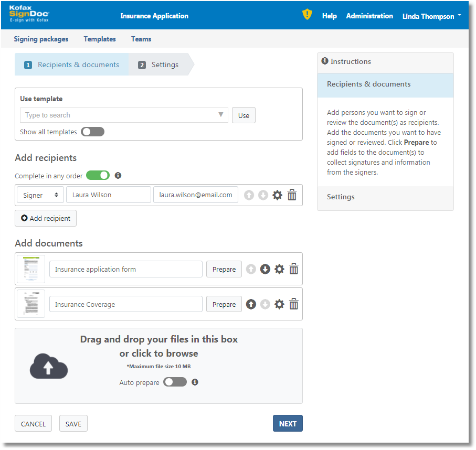The image size is (476, 450).
Task: Open the Linda Thompson user menu
Action: click(x=431, y=16)
